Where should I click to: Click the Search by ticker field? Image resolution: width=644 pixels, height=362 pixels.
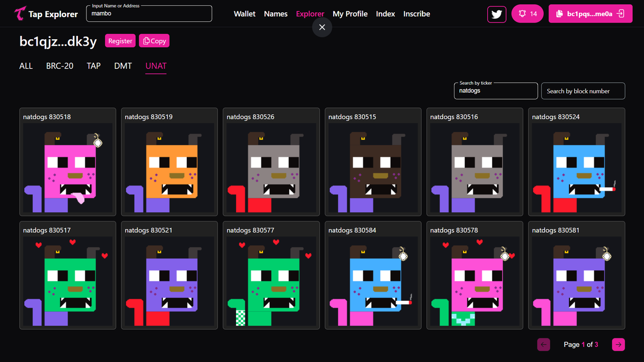[x=495, y=91]
